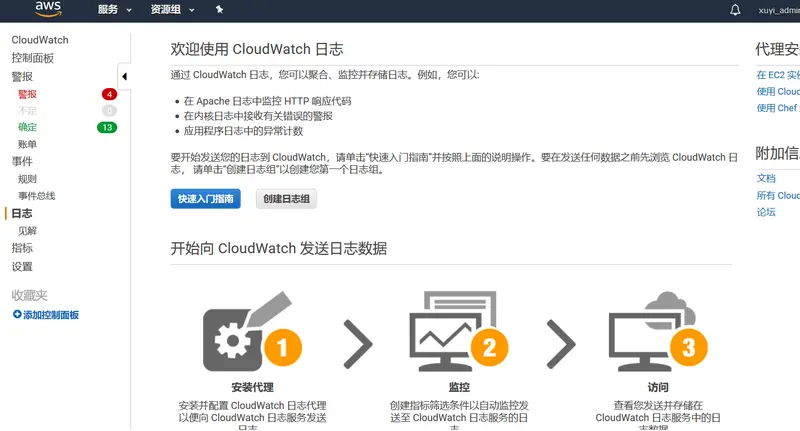Open the 使用 Cloud... agent setup link
Screen dimensions: 800x431
coord(778,91)
